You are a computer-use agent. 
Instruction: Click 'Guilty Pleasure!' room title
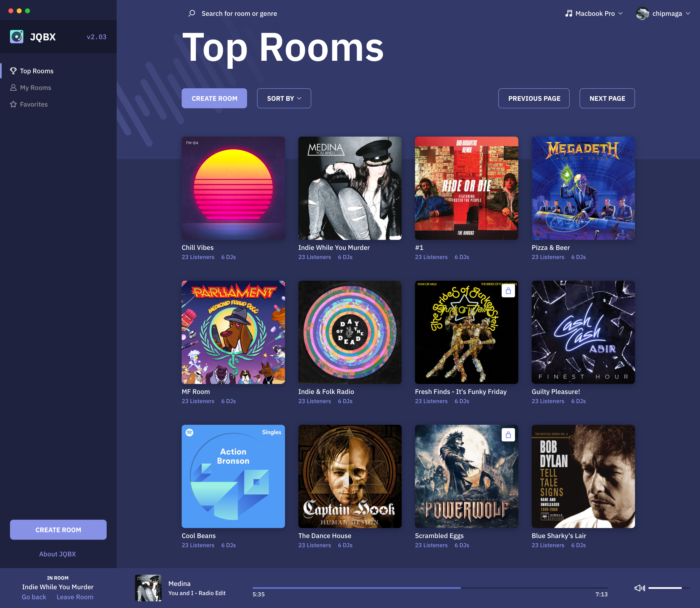(556, 391)
